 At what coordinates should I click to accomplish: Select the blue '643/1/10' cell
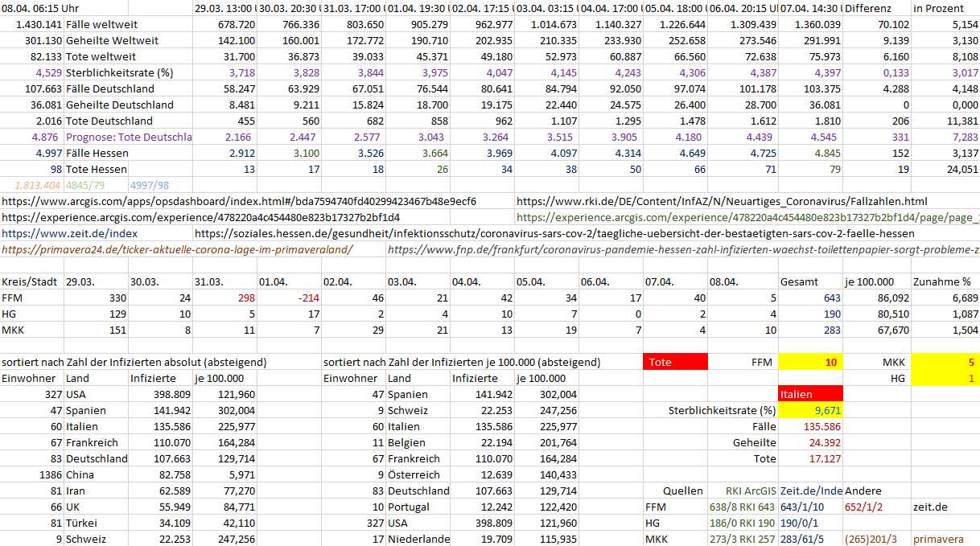(804, 507)
